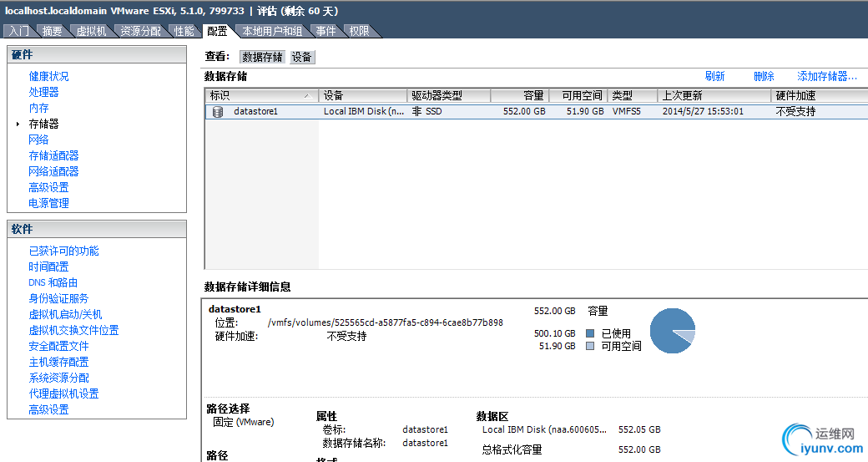
Task: Open 网络适配器 in the hardware list
Action: pos(53,172)
